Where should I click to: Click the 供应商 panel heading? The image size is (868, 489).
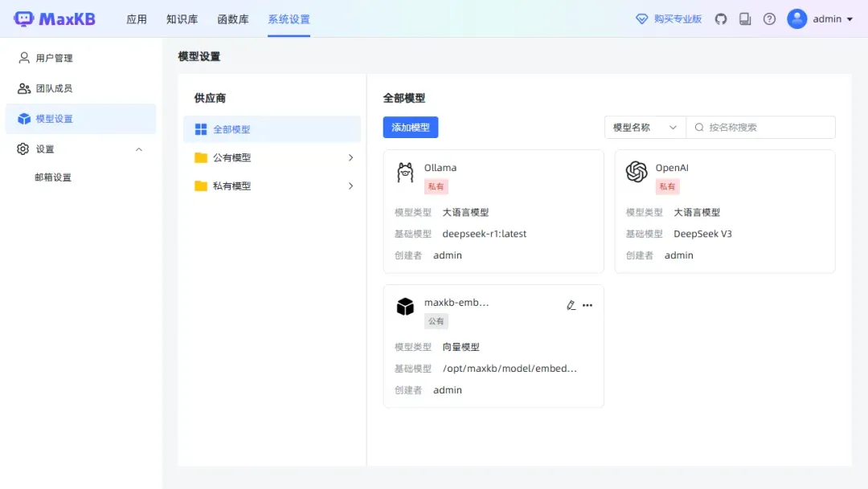[x=210, y=99]
